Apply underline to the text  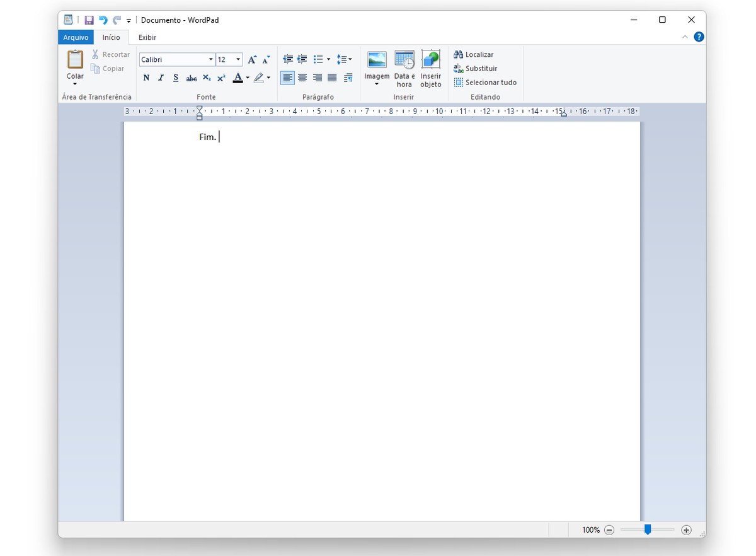pyautogui.click(x=176, y=78)
